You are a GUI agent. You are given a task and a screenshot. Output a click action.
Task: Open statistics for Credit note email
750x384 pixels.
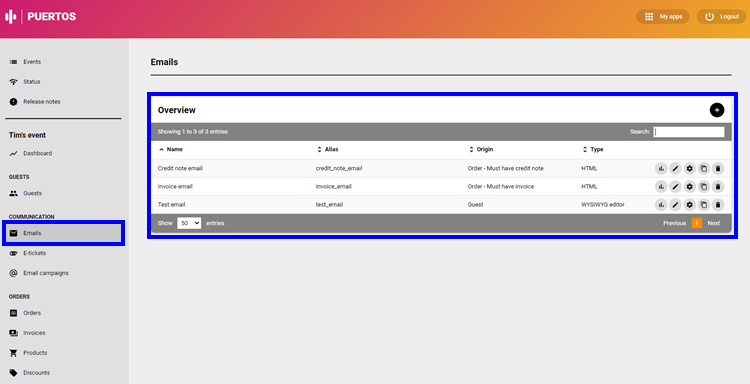coord(661,168)
